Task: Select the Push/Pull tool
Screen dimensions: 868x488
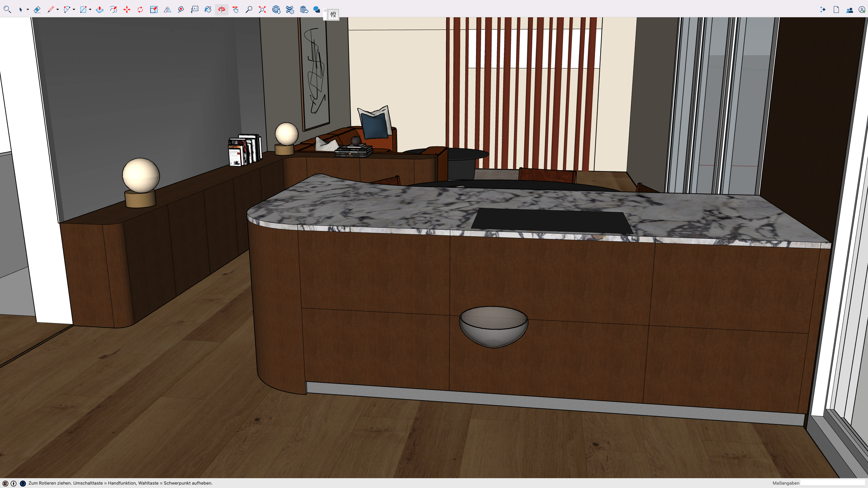Action: click(100, 9)
